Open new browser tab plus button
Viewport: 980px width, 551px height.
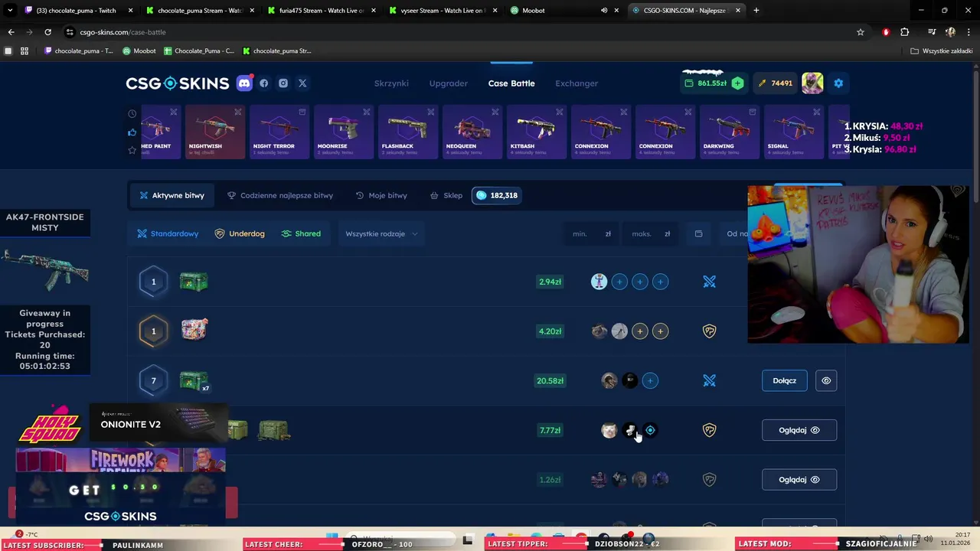click(x=756, y=11)
